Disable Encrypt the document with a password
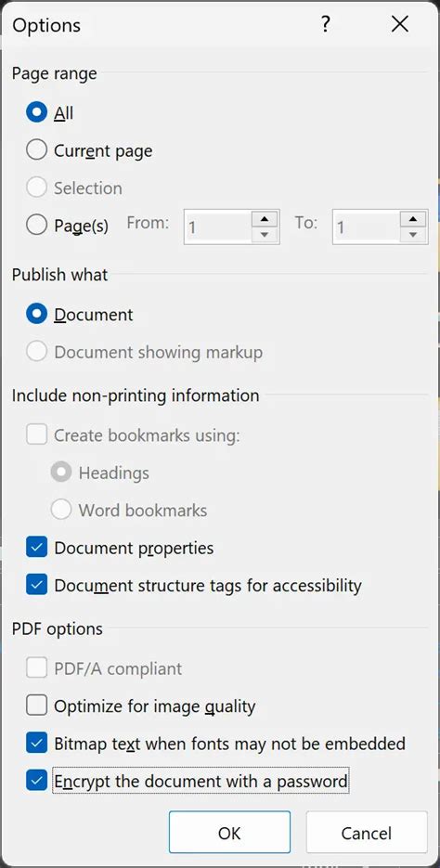 [x=36, y=781]
